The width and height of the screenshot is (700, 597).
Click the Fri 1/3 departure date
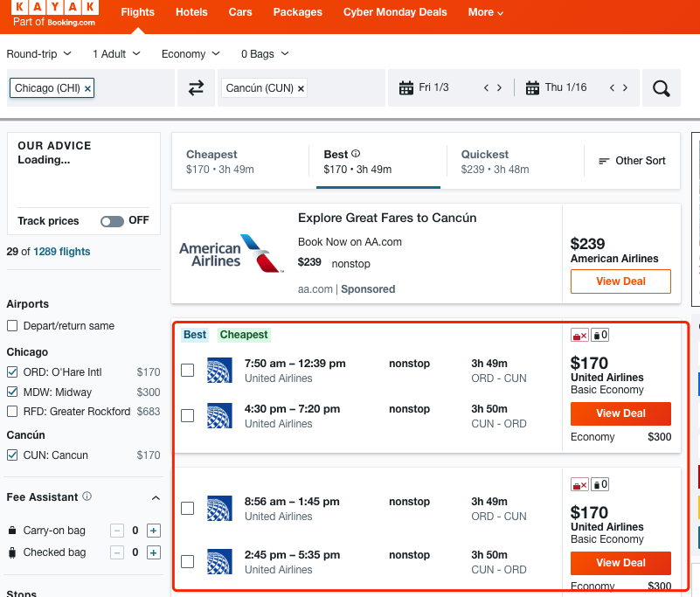coord(433,87)
